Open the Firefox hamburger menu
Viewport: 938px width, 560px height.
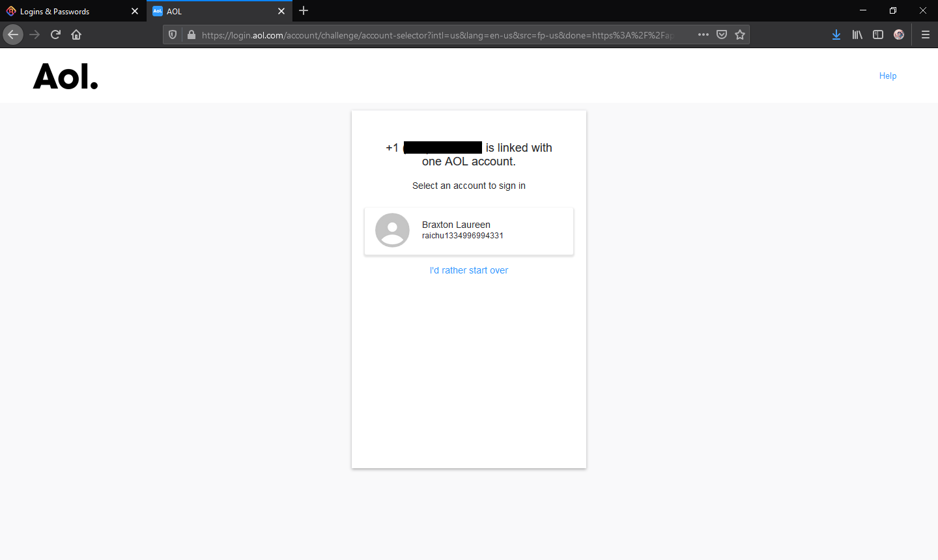(925, 35)
